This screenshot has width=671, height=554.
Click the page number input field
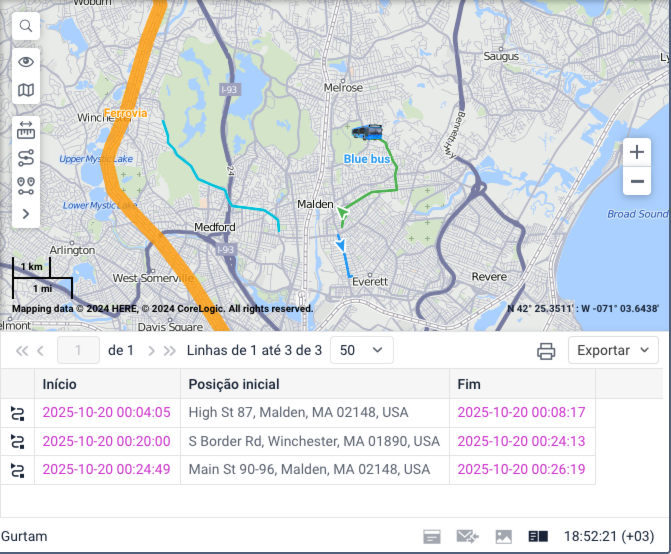point(79,350)
